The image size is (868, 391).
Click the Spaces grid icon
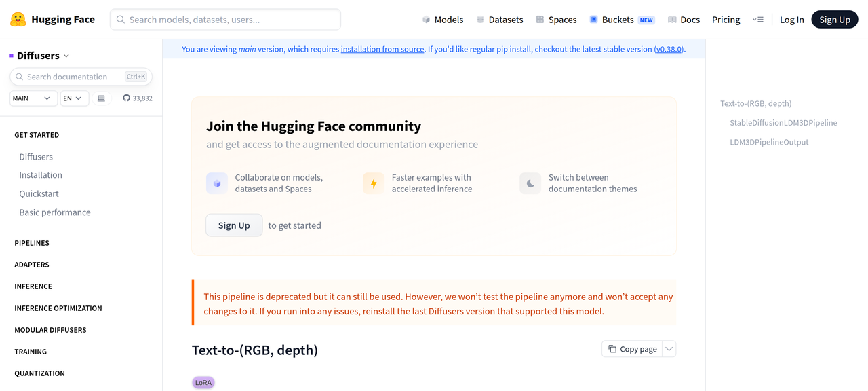click(x=540, y=20)
